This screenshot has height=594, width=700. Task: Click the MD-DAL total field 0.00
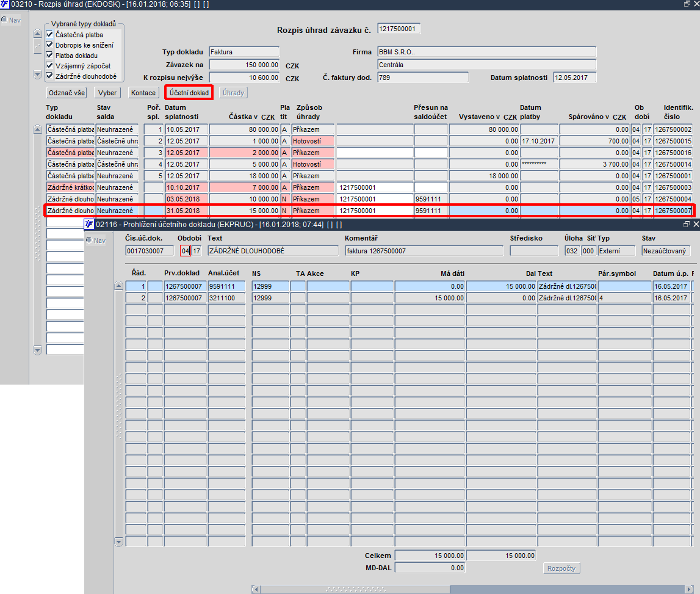430,568
